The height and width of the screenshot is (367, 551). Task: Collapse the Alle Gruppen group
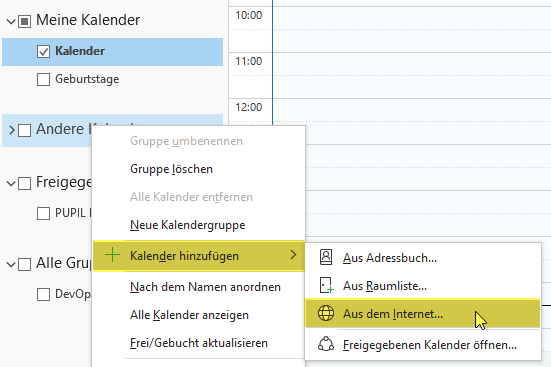click(x=11, y=265)
